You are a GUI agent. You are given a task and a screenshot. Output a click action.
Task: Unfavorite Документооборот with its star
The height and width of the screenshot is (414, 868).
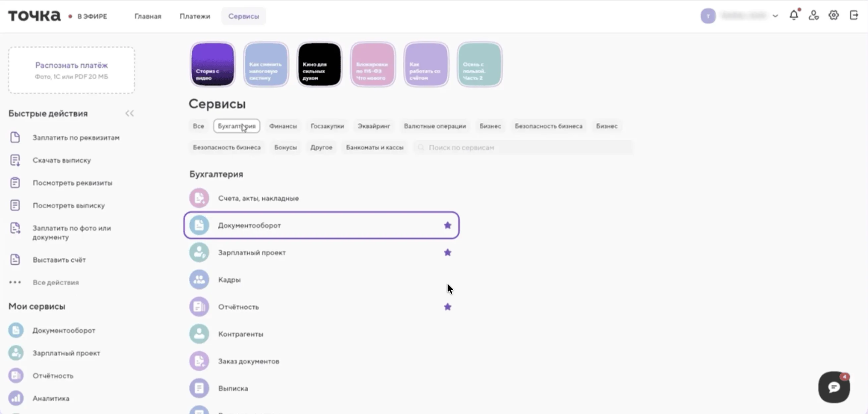448,225
